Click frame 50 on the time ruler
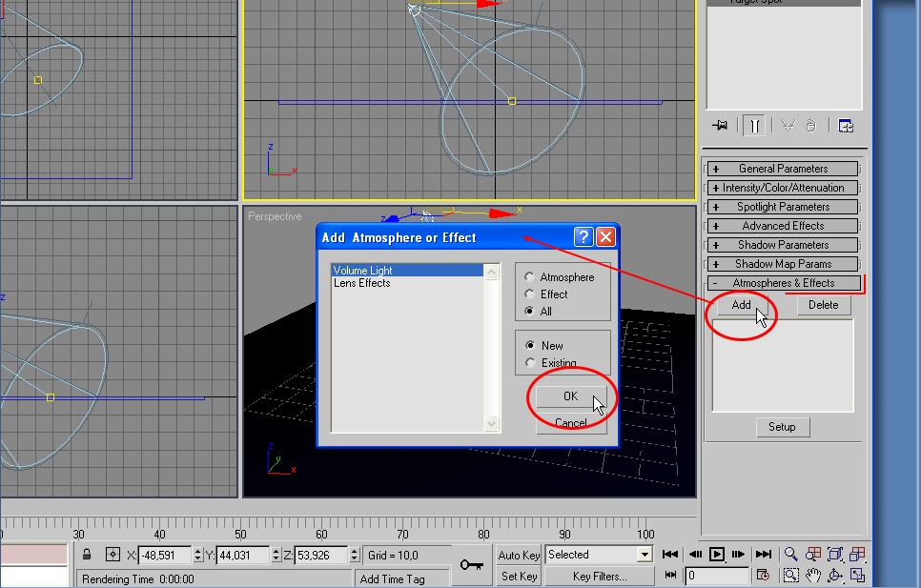This screenshot has height=588, width=921. coord(240,534)
